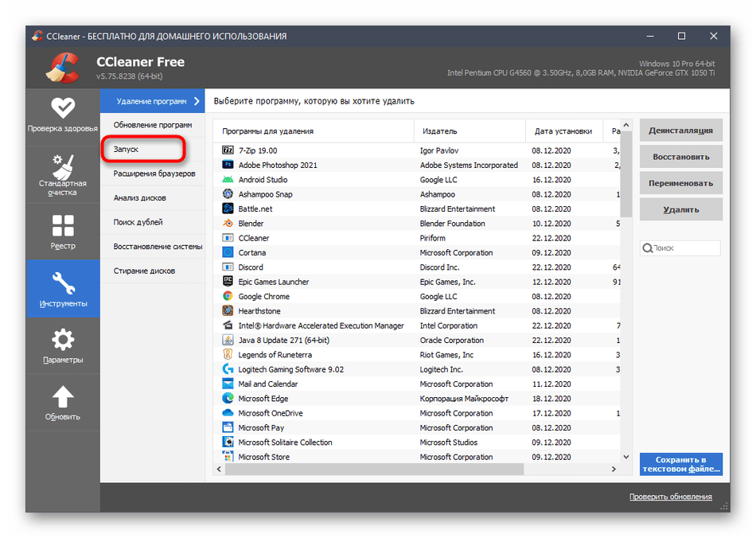Click the Epic Games Launcher icon
Image resolution: width=756 pixels, height=538 pixels.
[228, 282]
